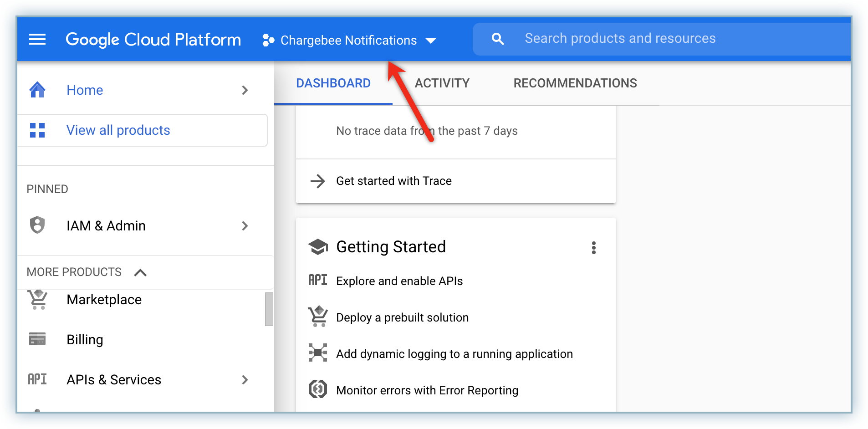The image size is (868, 429).
Task: Collapse the More Products section
Action: tap(140, 272)
